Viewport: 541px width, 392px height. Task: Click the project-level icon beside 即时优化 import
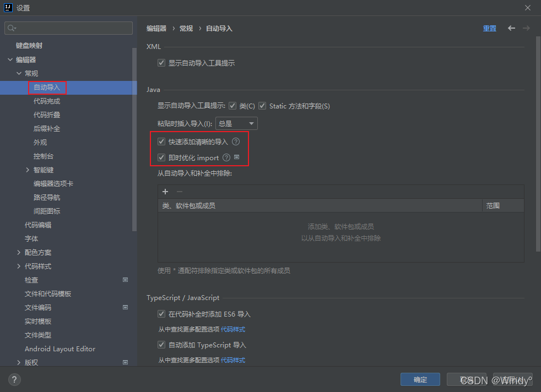pos(237,157)
